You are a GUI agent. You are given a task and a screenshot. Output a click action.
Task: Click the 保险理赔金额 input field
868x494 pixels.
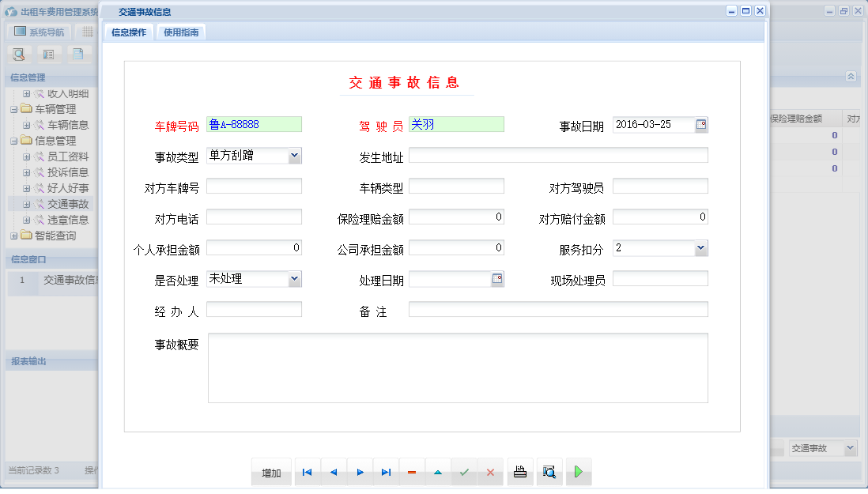coord(456,217)
